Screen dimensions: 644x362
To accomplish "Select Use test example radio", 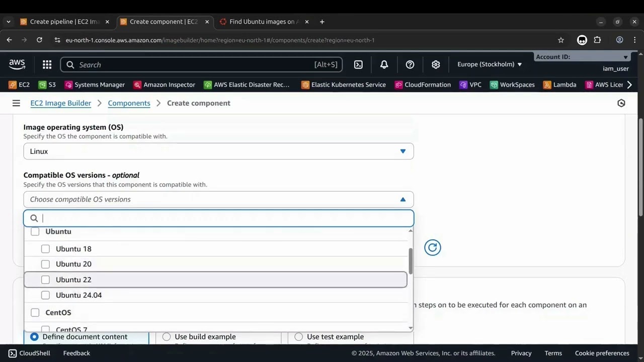I will tap(299, 337).
